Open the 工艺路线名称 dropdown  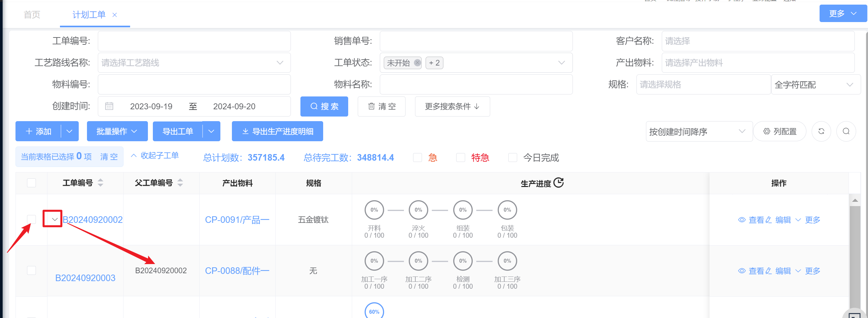[x=194, y=63]
